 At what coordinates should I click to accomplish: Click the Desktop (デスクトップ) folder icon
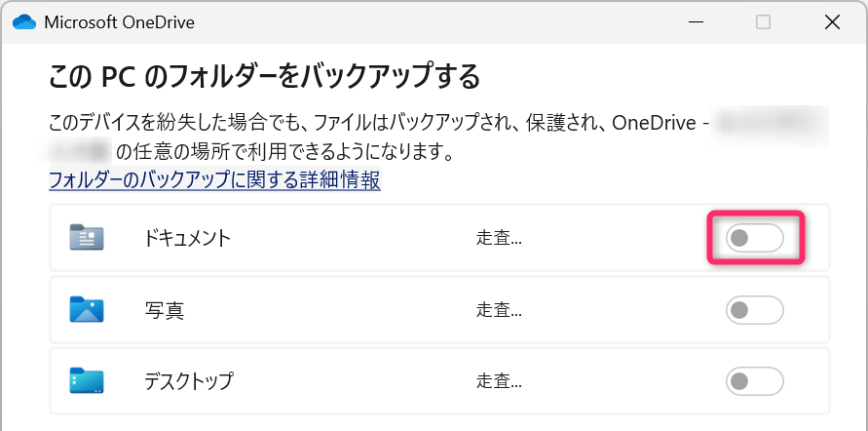[x=87, y=380]
